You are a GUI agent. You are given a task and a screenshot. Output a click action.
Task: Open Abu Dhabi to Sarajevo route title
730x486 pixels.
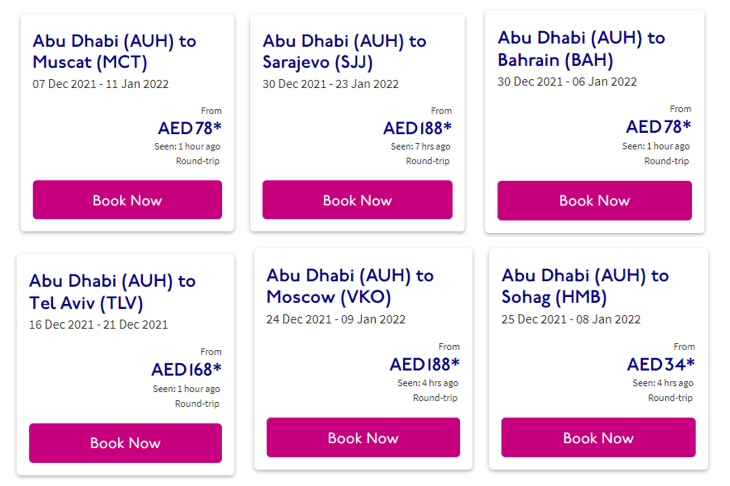coord(345,51)
